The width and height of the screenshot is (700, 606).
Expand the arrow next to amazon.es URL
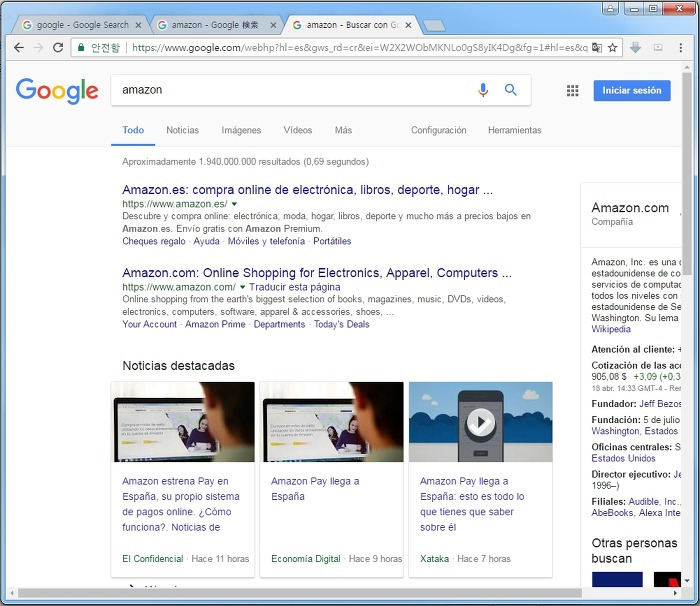[234, 204]
